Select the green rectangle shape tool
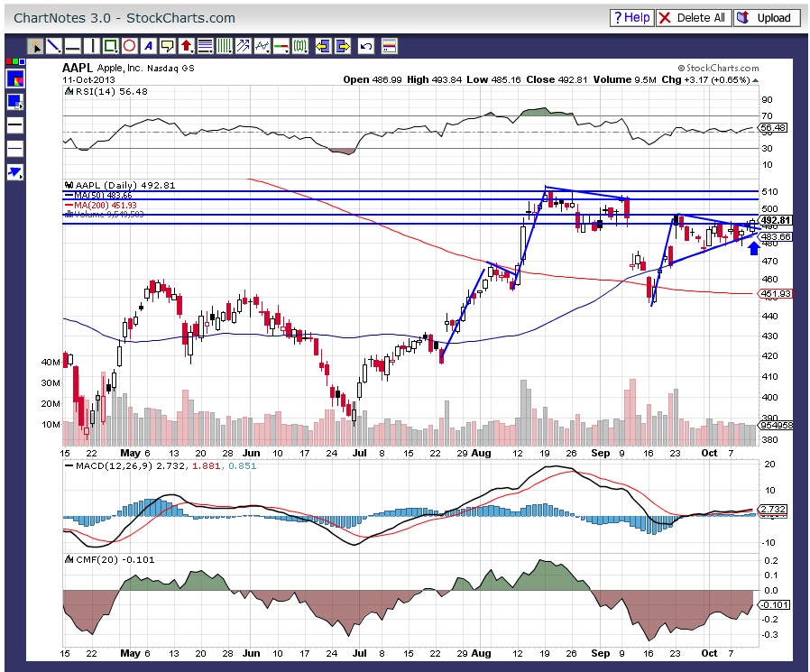The width and height of the screenshot is (810, 672). point(110,47)
